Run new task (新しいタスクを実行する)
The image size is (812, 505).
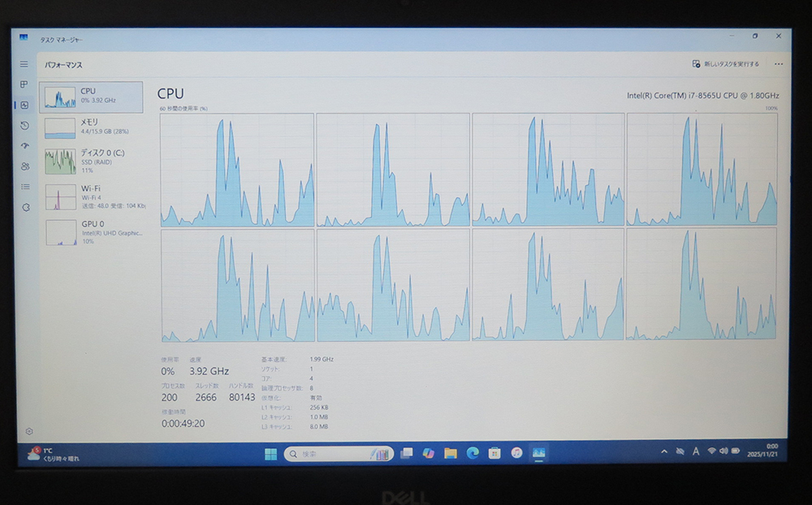tap(725, 63)
